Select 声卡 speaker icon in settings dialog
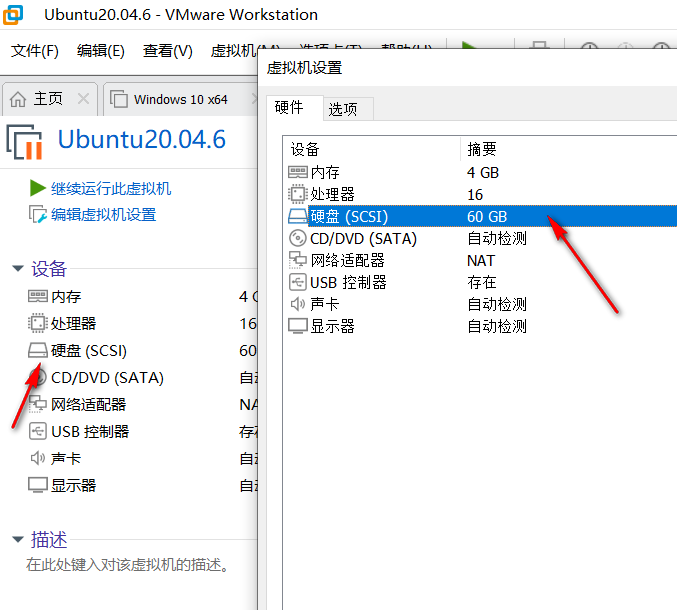This screenshot has width=677, height=610. point(297,304)
